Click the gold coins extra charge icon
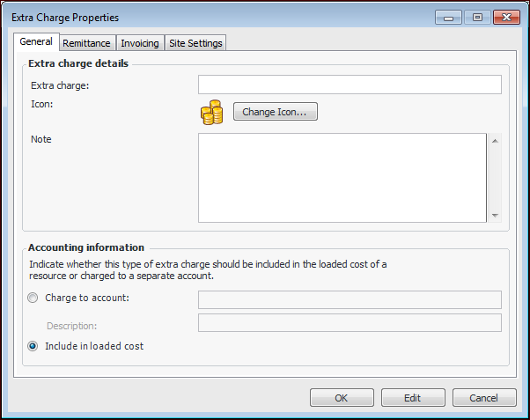Viewport: 530px width, 420px height. point(211,113)
